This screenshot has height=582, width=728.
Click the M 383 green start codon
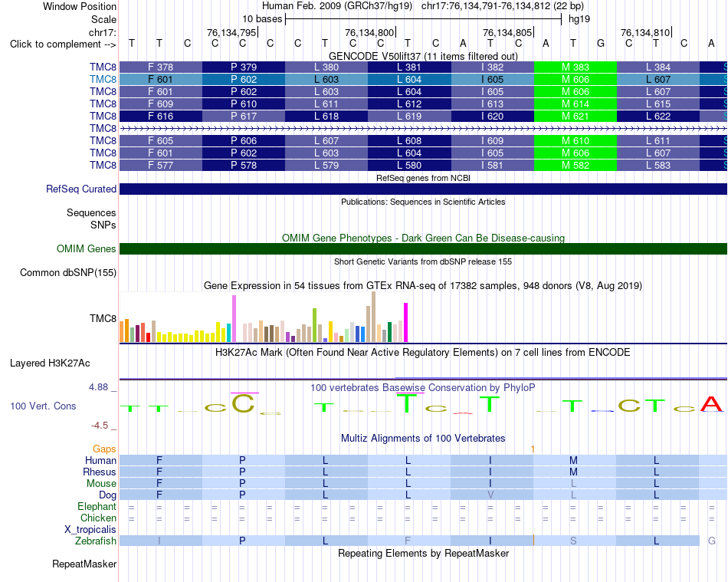coord(576,67)
